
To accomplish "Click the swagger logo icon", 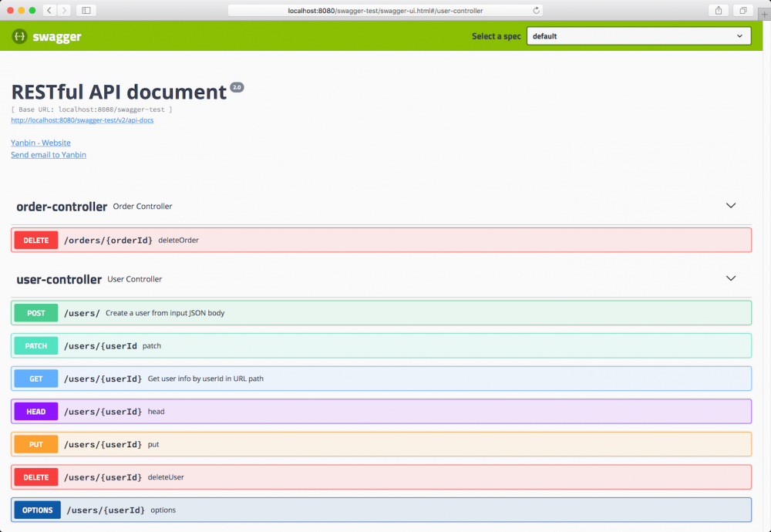I will point(19,36).
